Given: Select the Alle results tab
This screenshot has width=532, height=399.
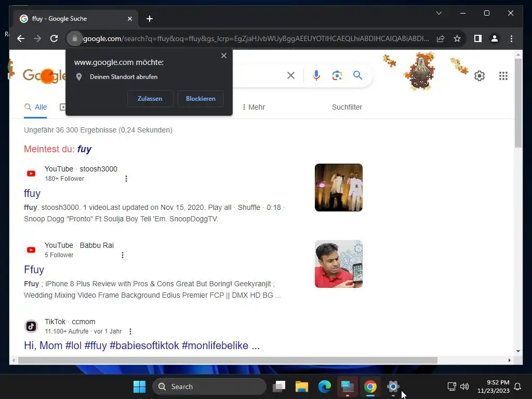Looking at the screenshot, I should tap(36, 107).
